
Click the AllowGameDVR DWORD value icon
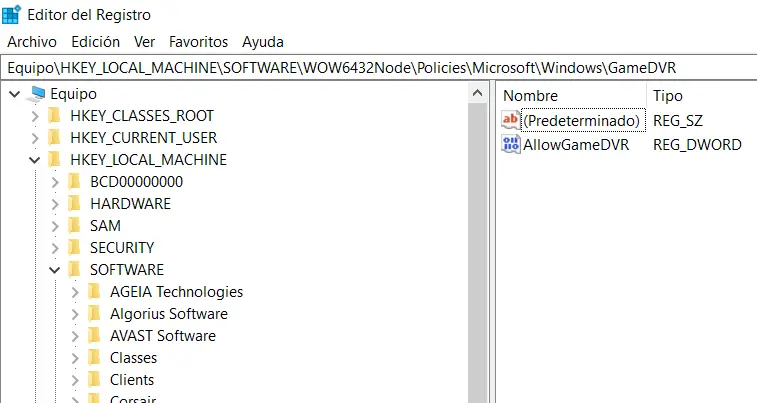[x=511, y=144]
